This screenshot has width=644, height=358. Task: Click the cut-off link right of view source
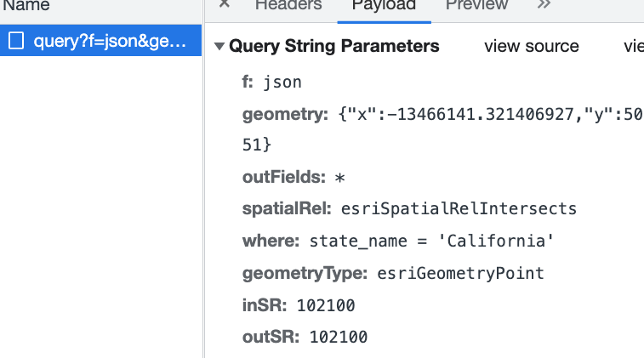click(x=633, y=47)
